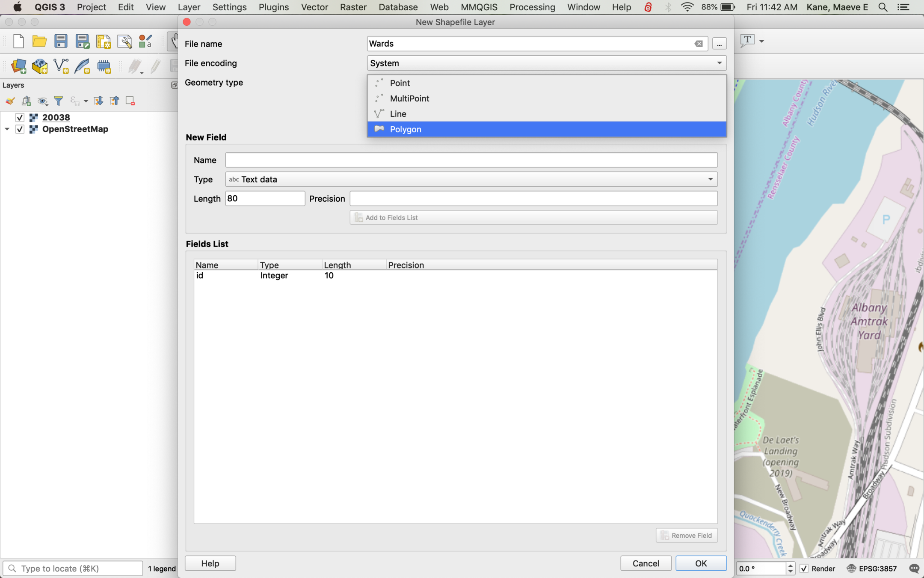The width and height of the screenshot is (924, 578).
Task: Click the Open Data Source Manager icon
Action: click(x=18, y=66)
